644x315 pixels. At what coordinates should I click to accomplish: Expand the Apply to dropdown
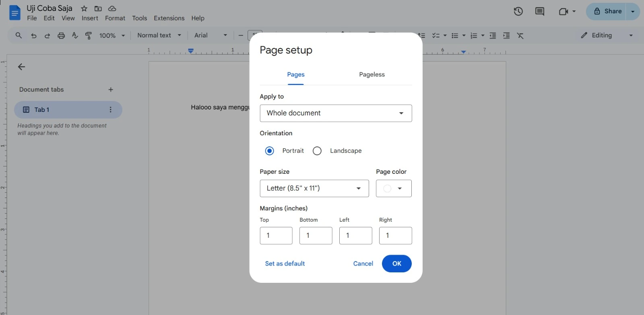pos(336,113)
